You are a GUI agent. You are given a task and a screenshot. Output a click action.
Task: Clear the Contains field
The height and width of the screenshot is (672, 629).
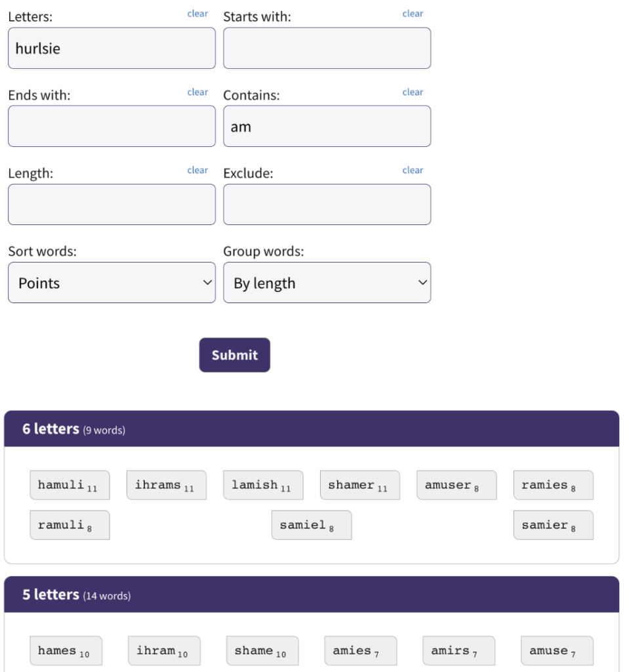(412, 92)
